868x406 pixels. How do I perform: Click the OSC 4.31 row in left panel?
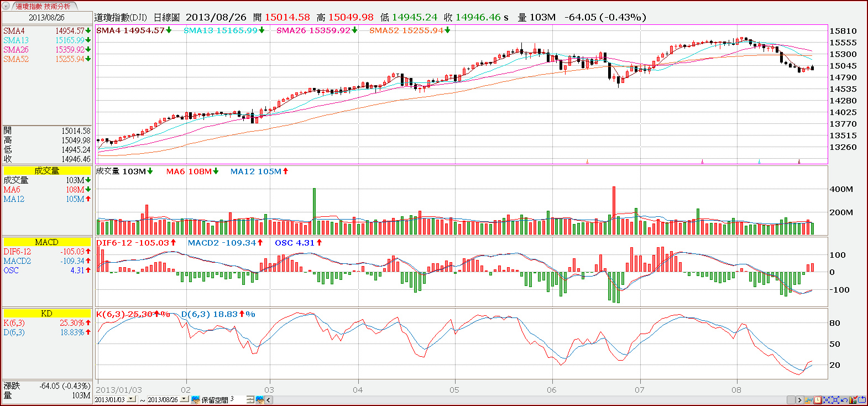click(x=46, y=270)
